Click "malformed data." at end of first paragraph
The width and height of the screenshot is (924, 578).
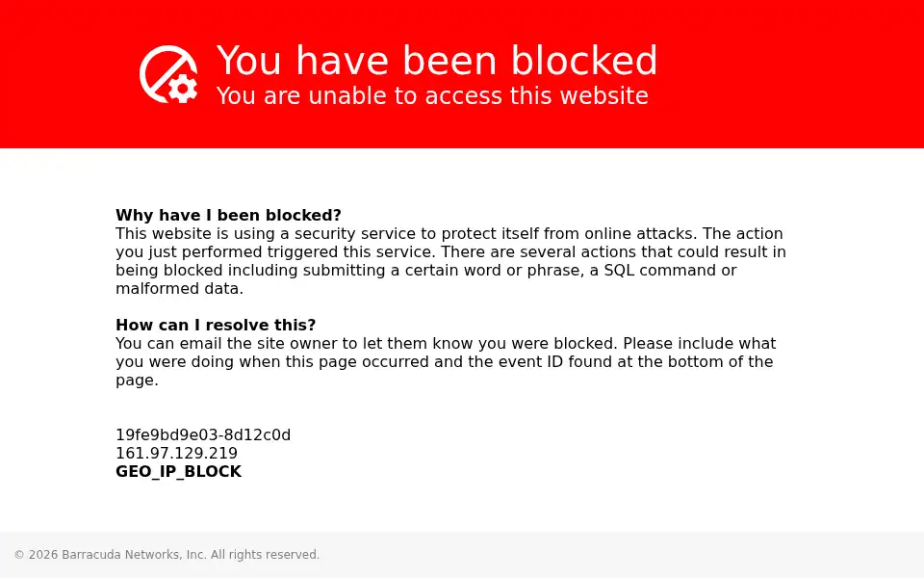[x=180, y=288]
